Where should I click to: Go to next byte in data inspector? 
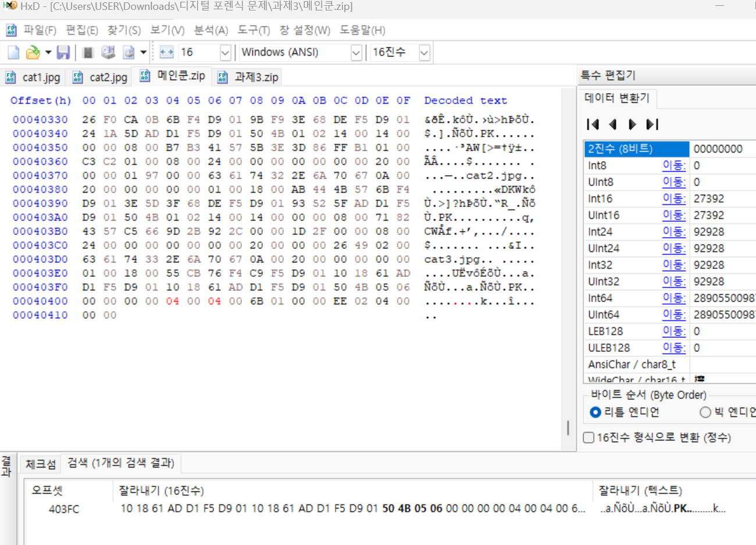(632, 124)
